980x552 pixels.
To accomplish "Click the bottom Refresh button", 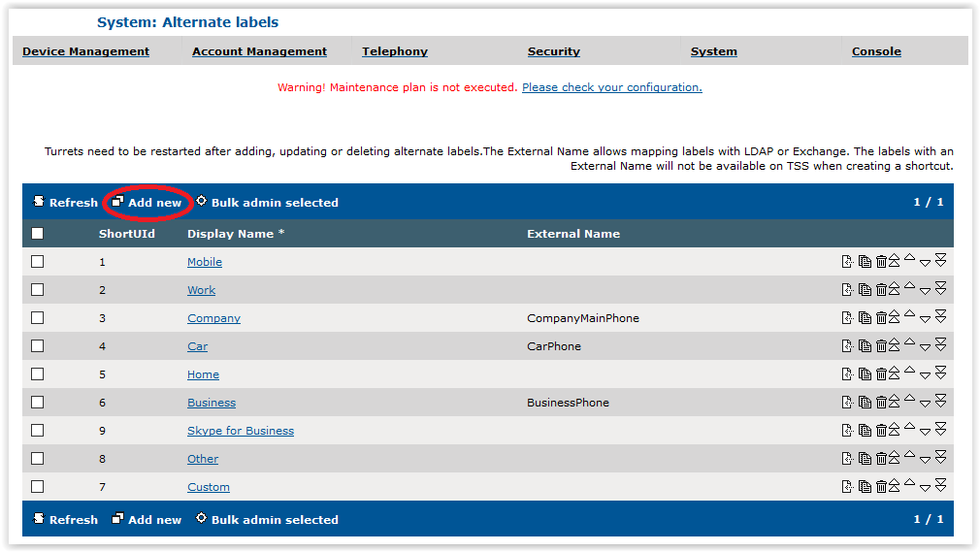I will (66, 519).
